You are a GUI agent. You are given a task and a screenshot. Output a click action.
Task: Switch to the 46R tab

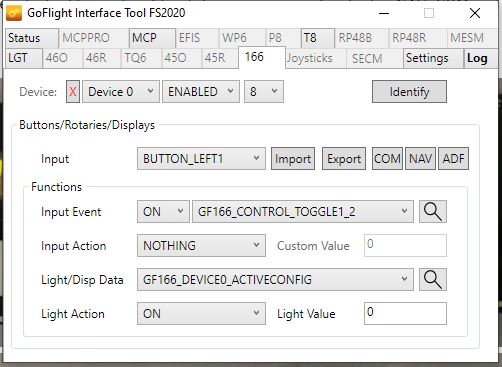101,58
